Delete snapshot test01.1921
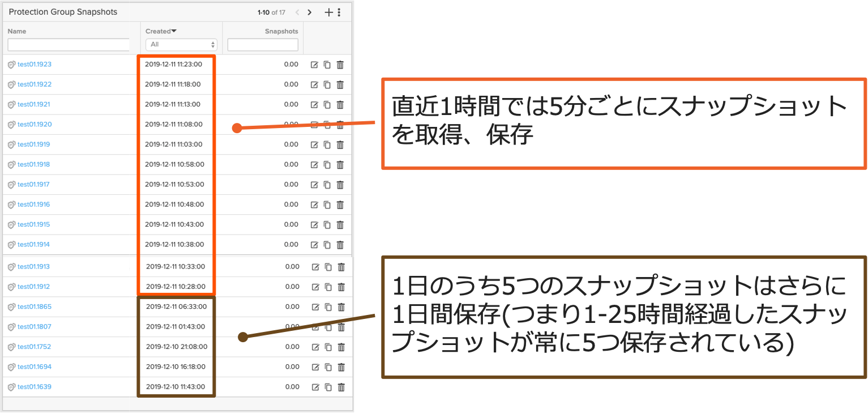Viewport: 868px width, 413px height. (x=340, y=104)
